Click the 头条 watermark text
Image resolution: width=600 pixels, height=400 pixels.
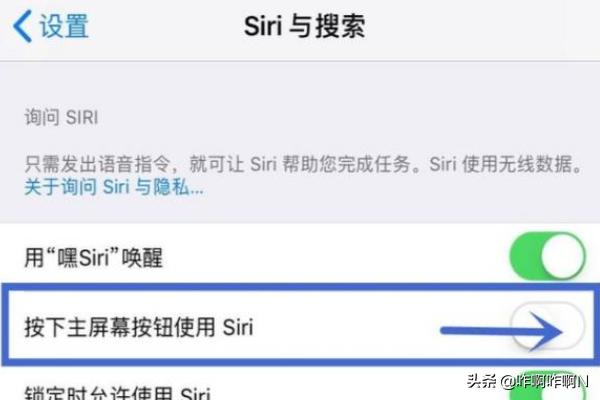point(482,380)
